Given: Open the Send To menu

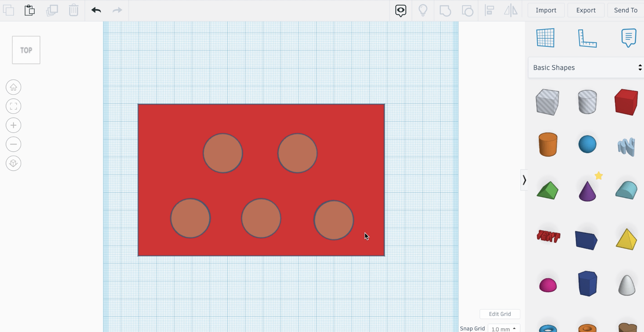Looking at the screenshot, I should (x=626, y=10).
